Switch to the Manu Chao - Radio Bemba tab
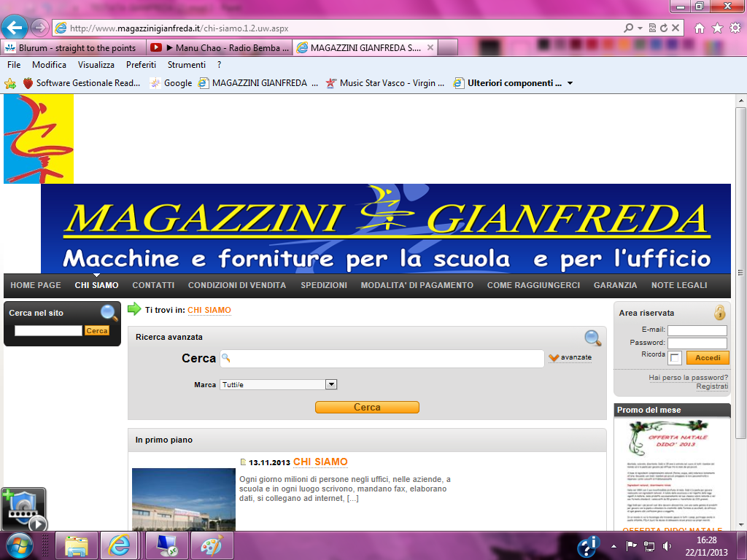This screenshot has height=560, width=747. pos(220,47)
